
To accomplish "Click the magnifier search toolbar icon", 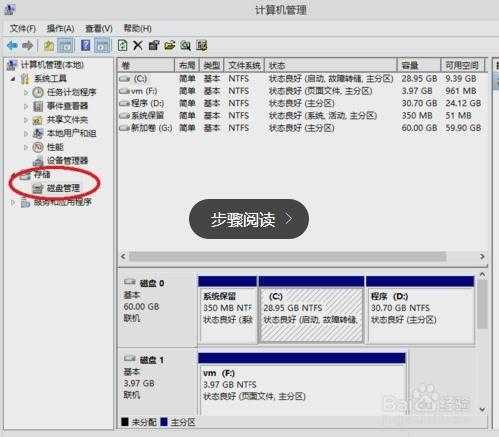I will (185, 45).
